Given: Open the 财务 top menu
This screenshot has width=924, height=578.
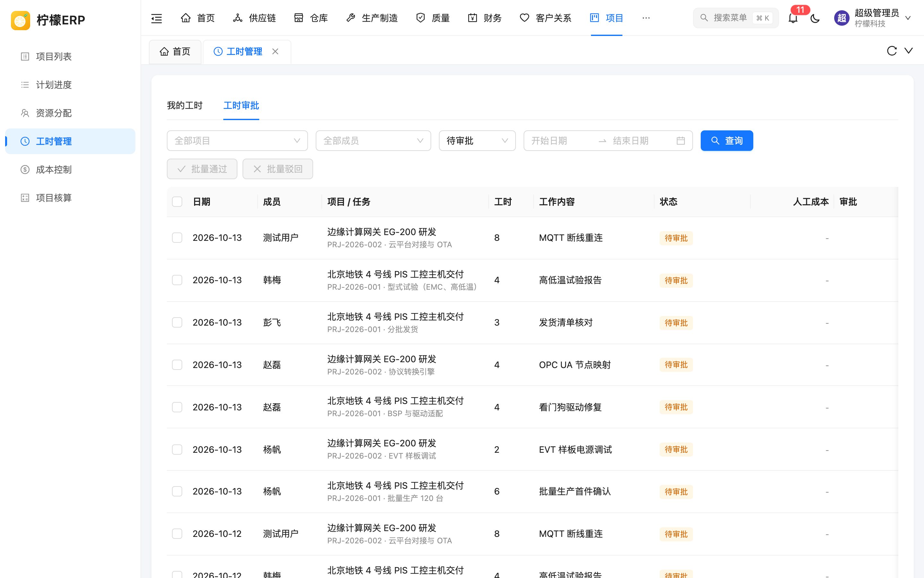Looking at the screenshot, I should [484, 18].
